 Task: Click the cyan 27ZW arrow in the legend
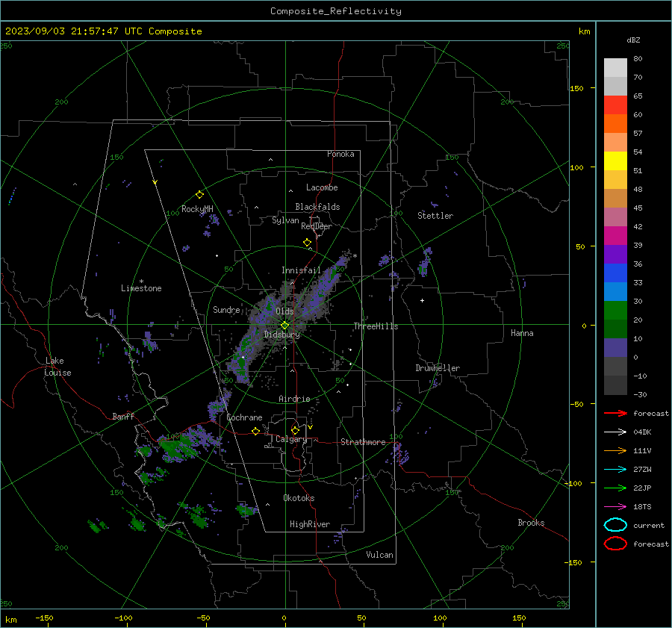point(615,470)
